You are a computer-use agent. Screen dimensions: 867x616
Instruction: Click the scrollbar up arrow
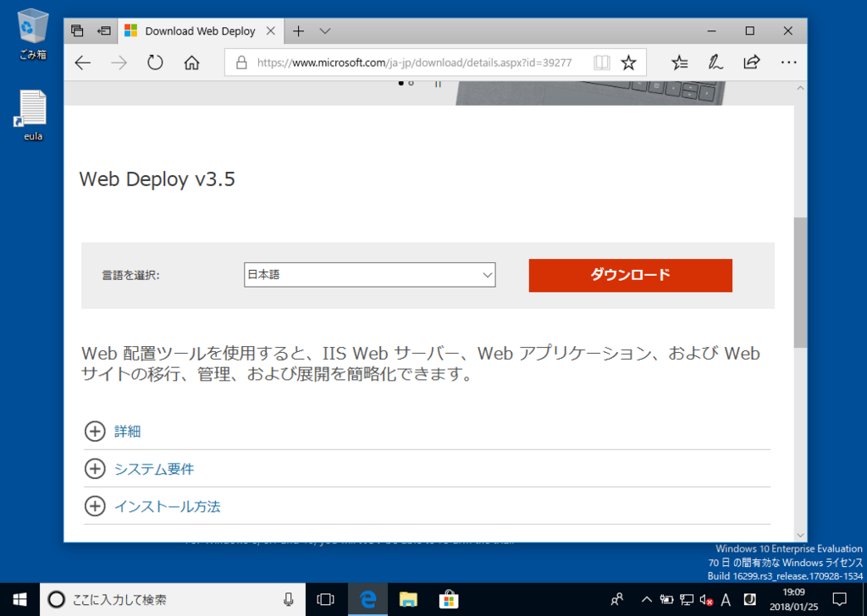[x=800, y=88]
